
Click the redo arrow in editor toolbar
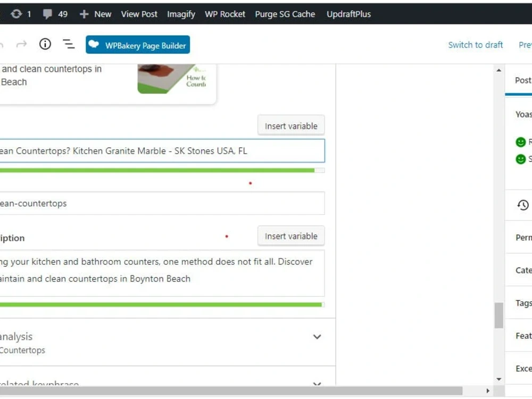click(21, 44)
